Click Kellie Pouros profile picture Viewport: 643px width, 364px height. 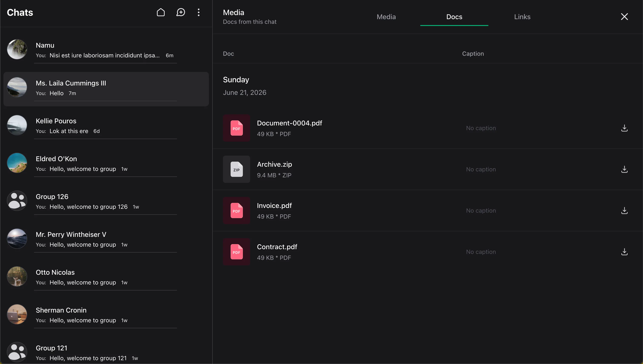click(17, 125)
